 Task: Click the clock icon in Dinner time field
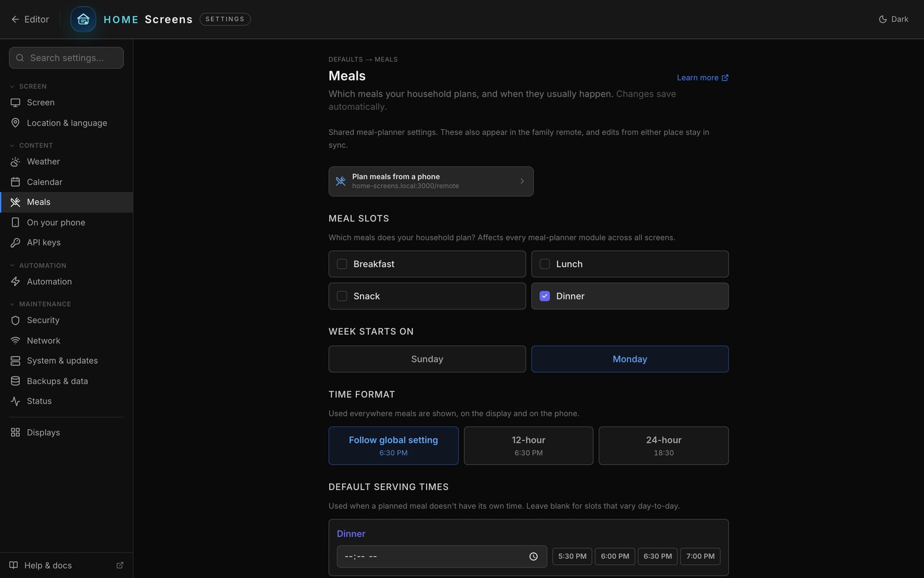point(534,557)
